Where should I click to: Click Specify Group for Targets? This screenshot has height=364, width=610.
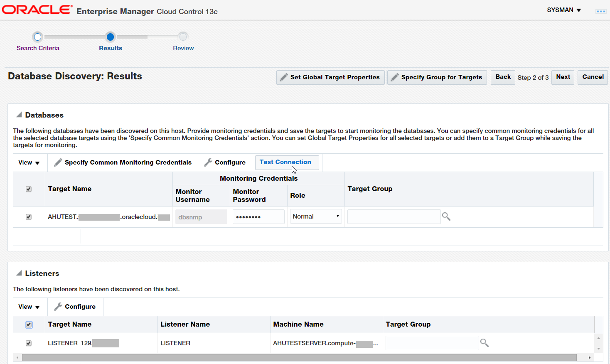coord(437,77)
